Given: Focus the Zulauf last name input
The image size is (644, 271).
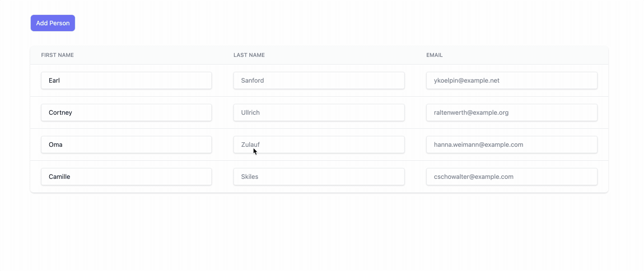Looking at the screenshot, I should (319, 145).
